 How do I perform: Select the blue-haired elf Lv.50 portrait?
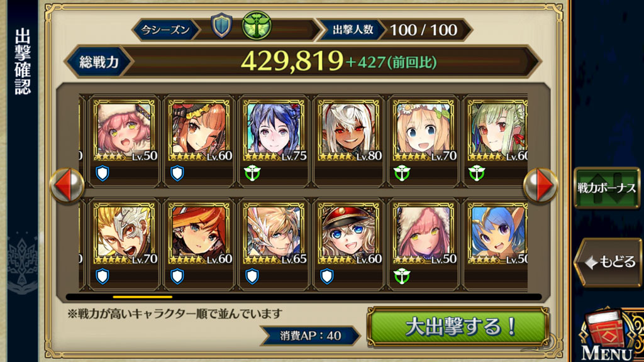point(498,234)
